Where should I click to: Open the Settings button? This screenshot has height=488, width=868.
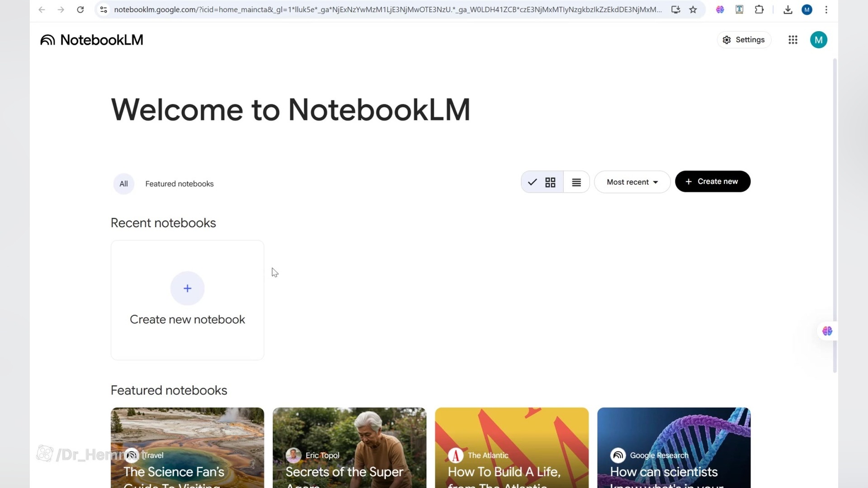click(744, 40)
